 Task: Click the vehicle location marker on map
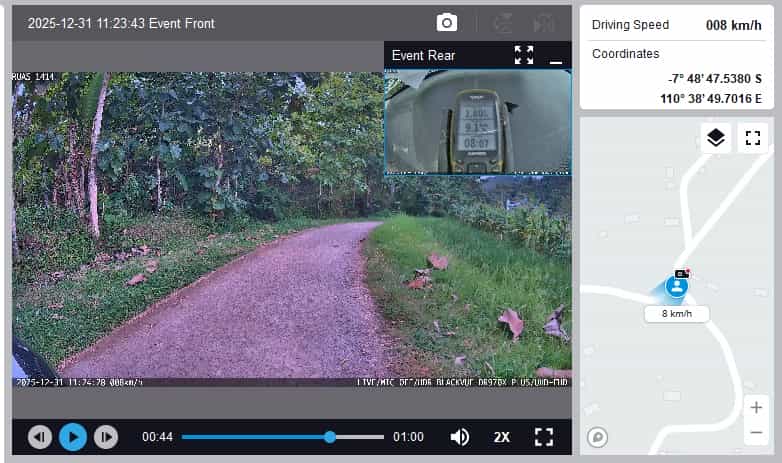pos(677,286)
